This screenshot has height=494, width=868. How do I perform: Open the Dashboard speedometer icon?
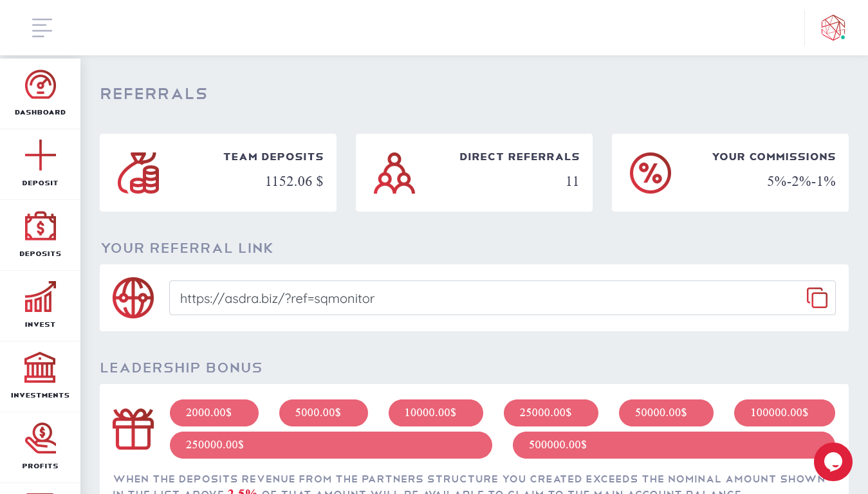pos(41,84)
